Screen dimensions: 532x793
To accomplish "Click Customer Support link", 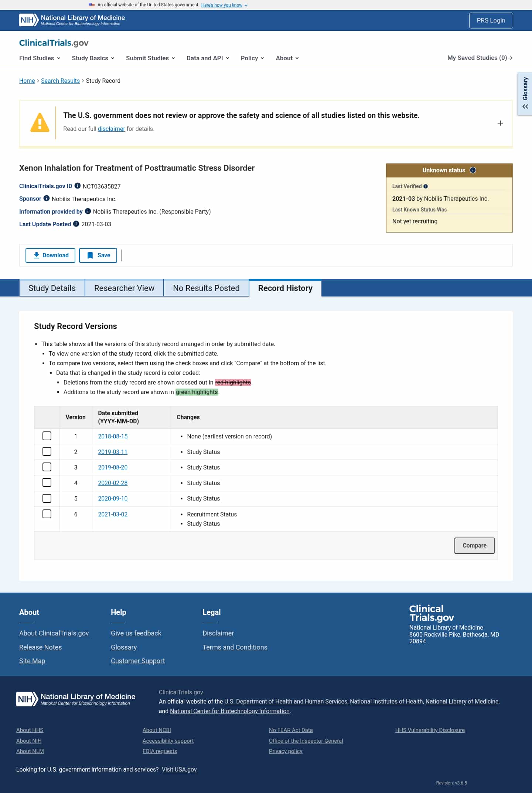I will coord(138,661).
